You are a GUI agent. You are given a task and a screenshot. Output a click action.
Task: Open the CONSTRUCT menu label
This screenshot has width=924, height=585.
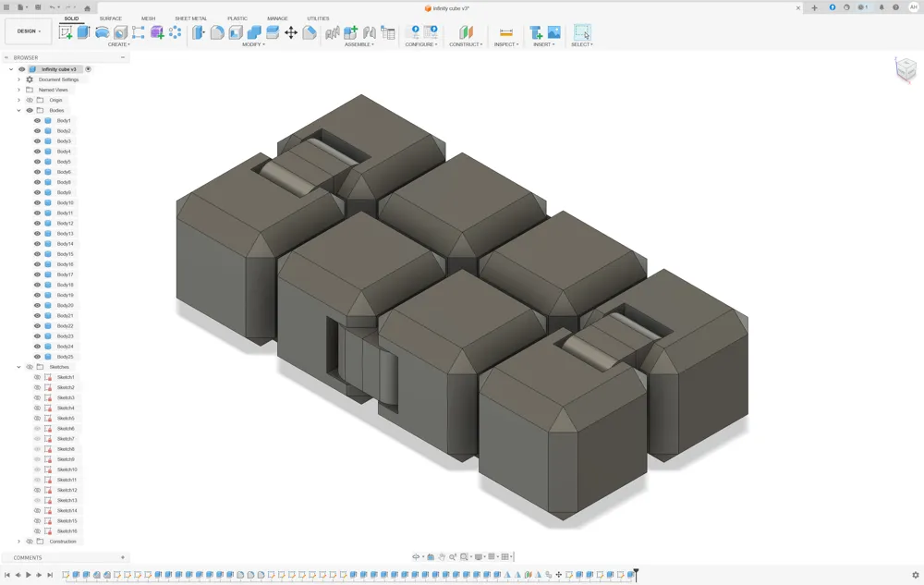click(466, 44)
